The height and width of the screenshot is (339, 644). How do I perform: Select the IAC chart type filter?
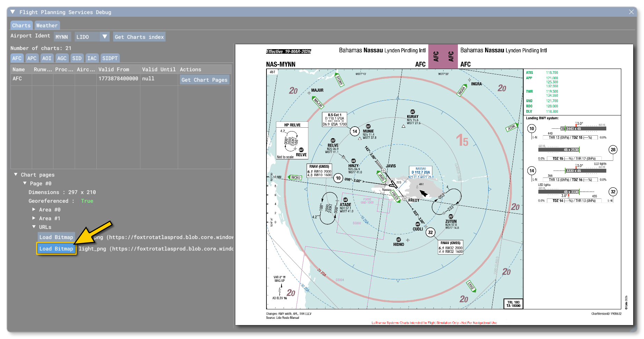pyautogui.click(x=92, y=58)
